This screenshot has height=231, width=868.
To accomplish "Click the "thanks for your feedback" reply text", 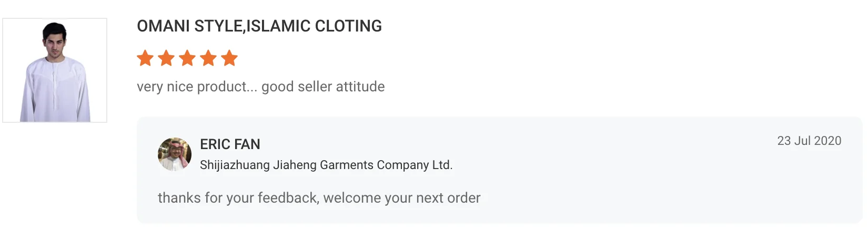I will (x=238, y=198).
